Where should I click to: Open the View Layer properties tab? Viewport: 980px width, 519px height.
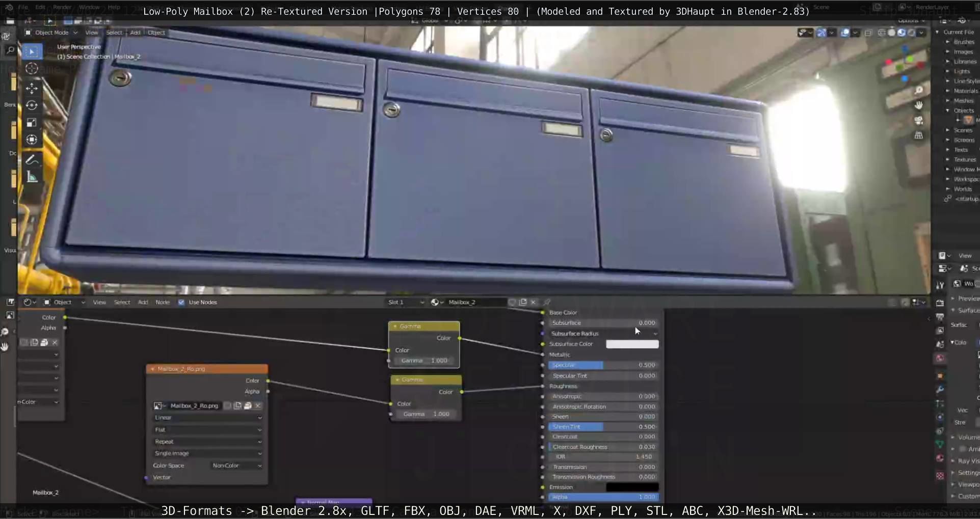point(940,331)
